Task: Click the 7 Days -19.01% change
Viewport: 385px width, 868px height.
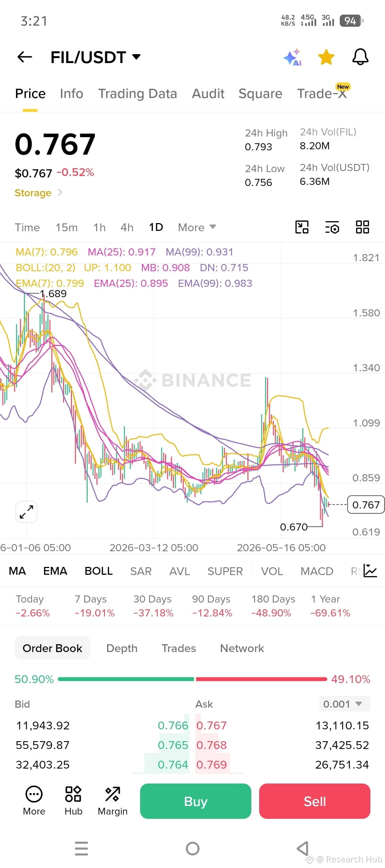Action: click(94, 606)
